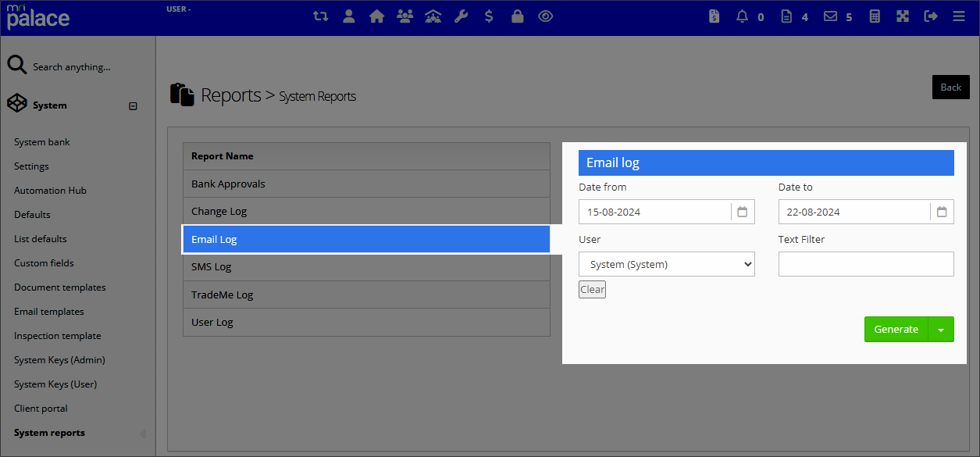Open the calculator icon

click(x=875, y=16)
